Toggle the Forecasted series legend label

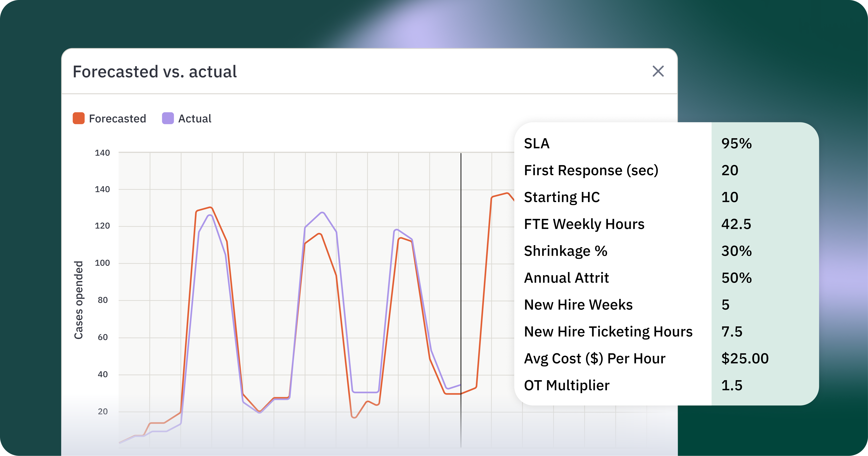pos(117,119)
